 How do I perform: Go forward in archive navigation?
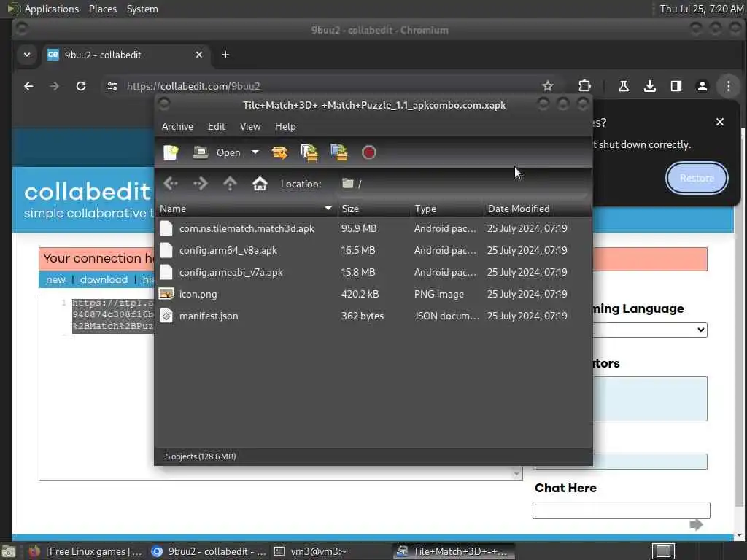200,183
